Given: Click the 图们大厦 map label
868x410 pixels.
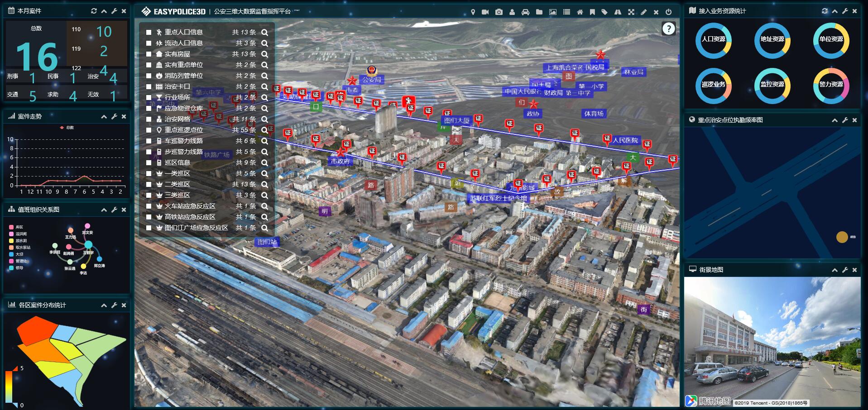Looking at the screenshot, I should pyautogui.click(x=456, y=120).
